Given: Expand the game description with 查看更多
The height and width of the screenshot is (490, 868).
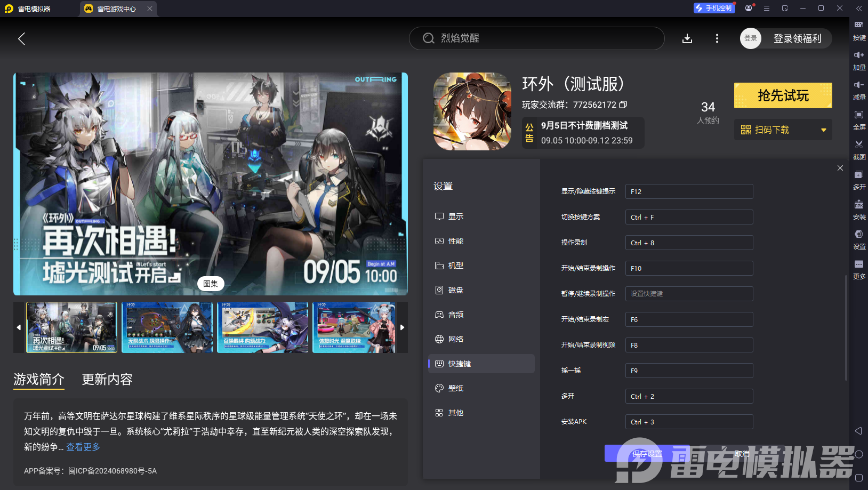Looking at the screenshot, I should [83, 447].
